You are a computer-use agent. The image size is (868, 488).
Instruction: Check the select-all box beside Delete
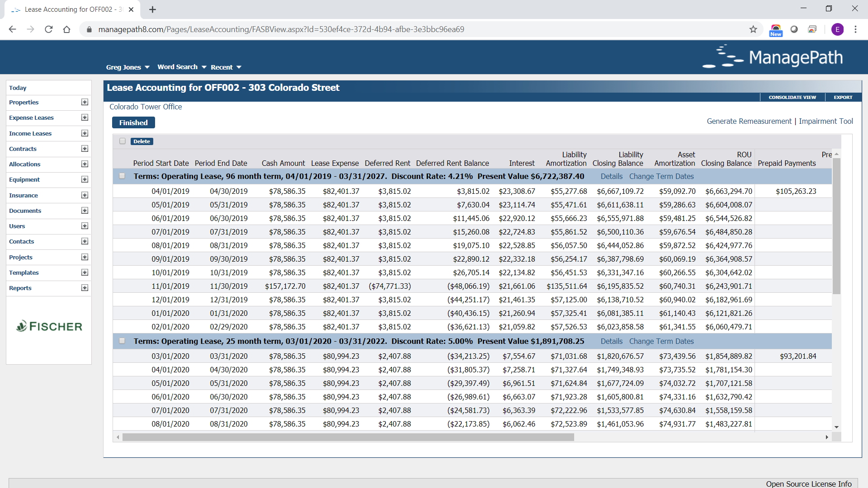[122, 141]
